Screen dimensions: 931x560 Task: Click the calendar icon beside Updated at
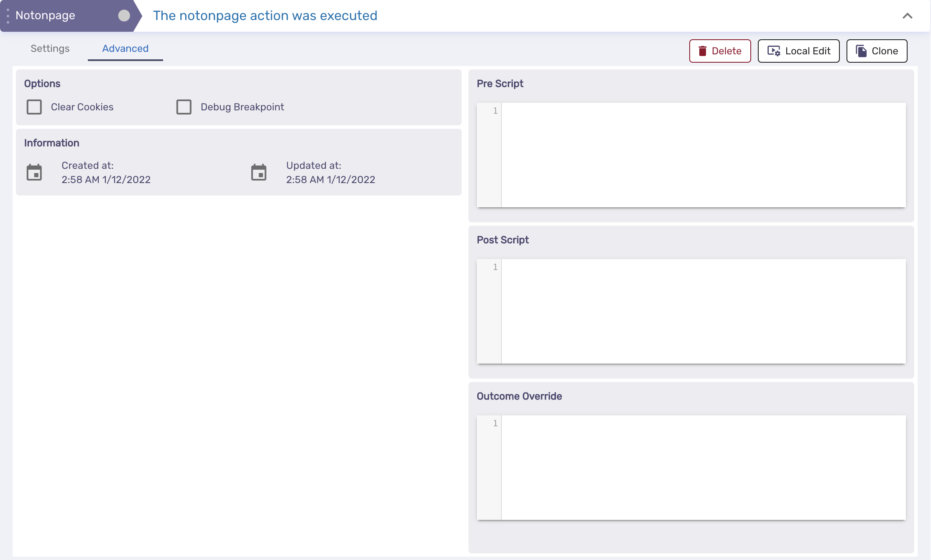pos(259,172)
